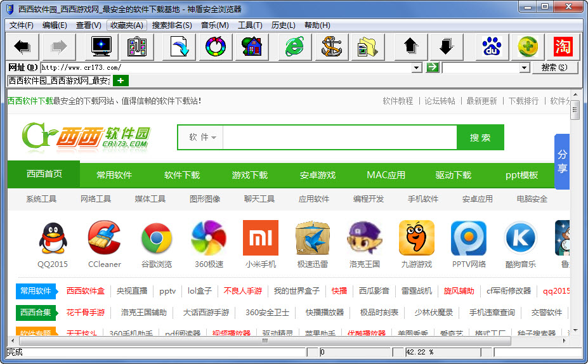Open the 软件教程 top link
588x364 pixels.
coord(398,101)
